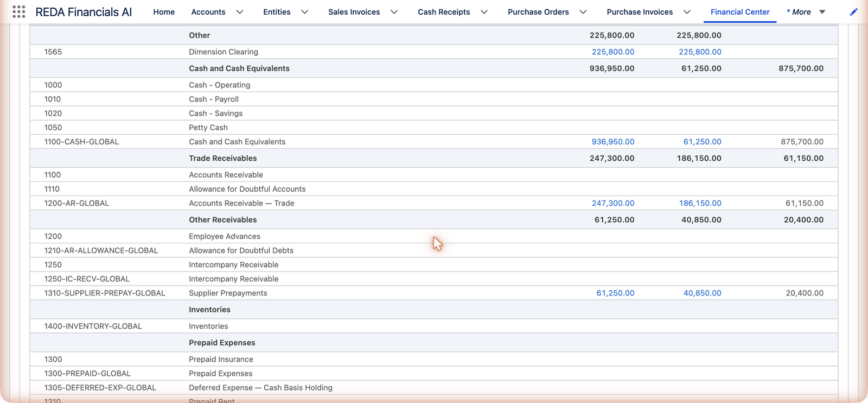Expand the Entities tab dropdown chevron

click(305, 12)
